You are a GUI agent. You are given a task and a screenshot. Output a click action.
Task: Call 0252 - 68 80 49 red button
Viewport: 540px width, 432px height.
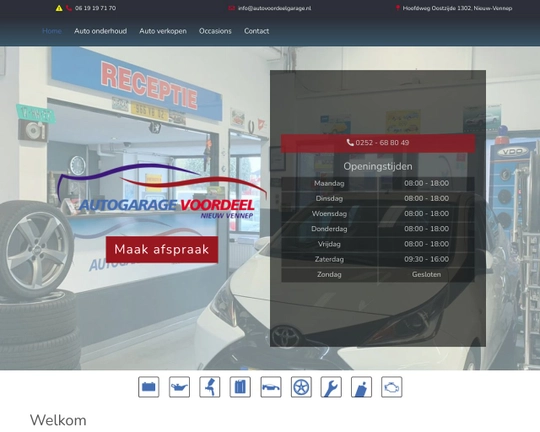[x=378, y=143]
